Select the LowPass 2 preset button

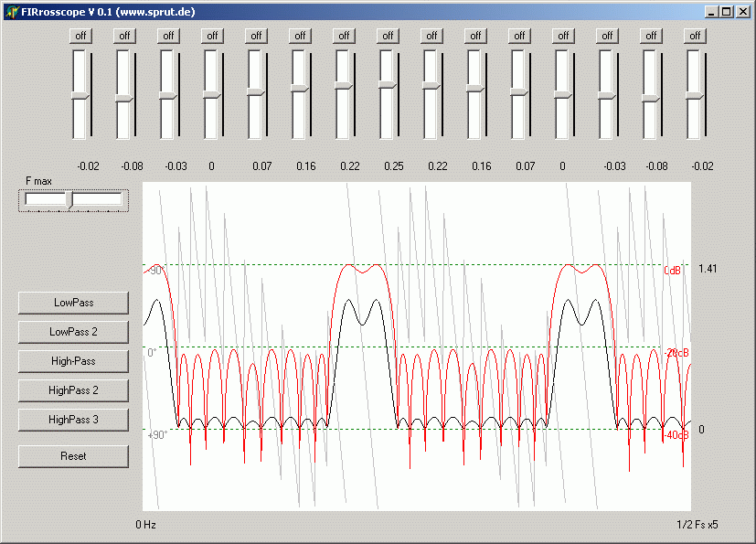73,332
